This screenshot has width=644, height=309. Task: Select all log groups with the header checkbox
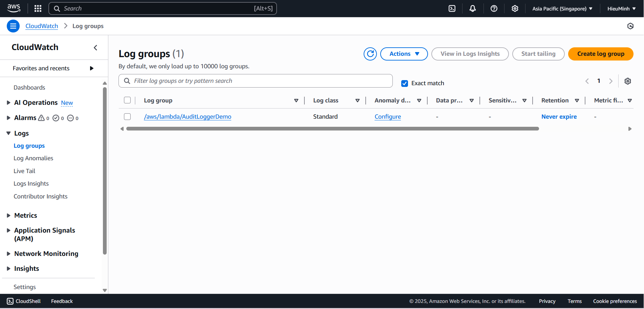127,100
